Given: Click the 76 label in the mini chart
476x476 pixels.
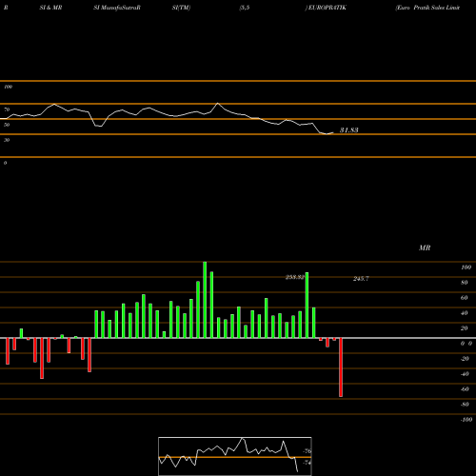Looking at the screenshot, I should [307, 451].
